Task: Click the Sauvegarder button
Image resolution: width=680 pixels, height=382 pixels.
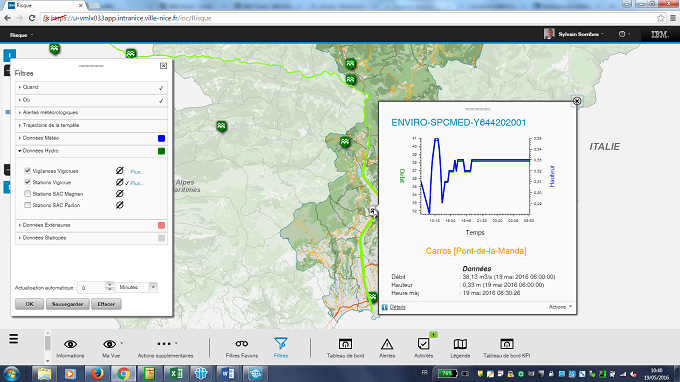Action: (68, 304)
